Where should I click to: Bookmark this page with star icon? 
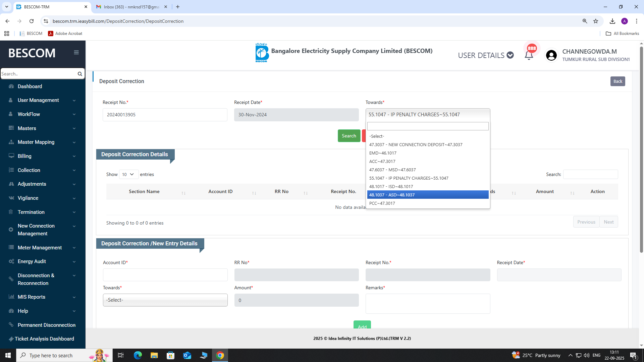596,21
